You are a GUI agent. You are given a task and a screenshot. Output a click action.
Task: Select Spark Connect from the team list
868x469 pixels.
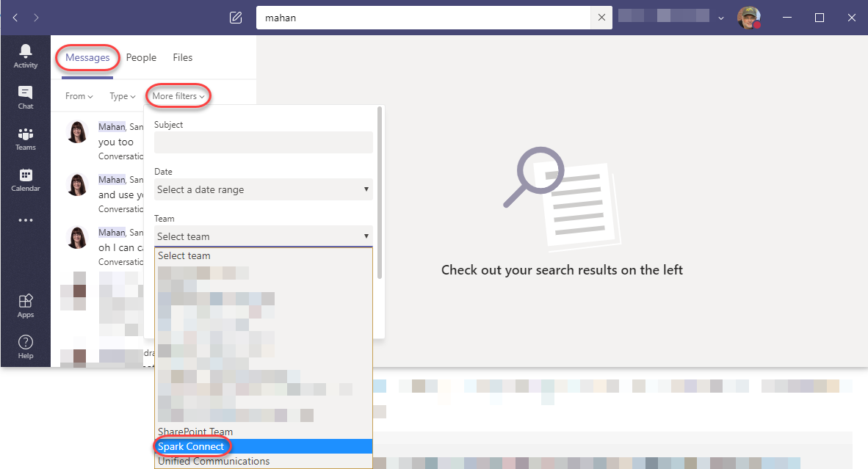[x=192, y=446]
